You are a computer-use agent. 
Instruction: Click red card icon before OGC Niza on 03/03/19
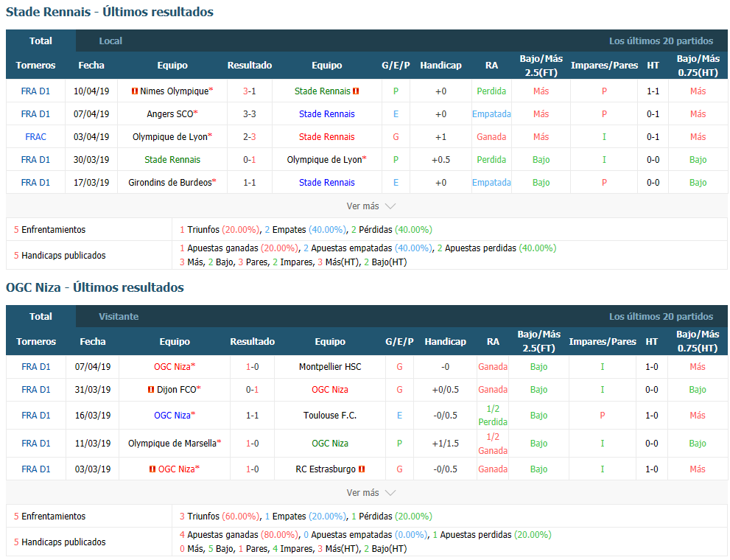[x=152, y=469]
